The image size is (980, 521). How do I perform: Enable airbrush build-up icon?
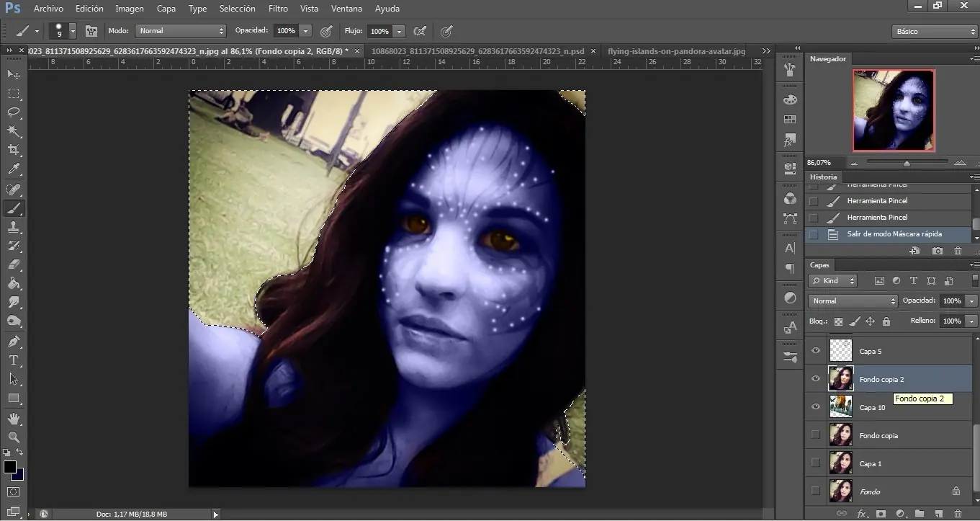coord(420,31)
